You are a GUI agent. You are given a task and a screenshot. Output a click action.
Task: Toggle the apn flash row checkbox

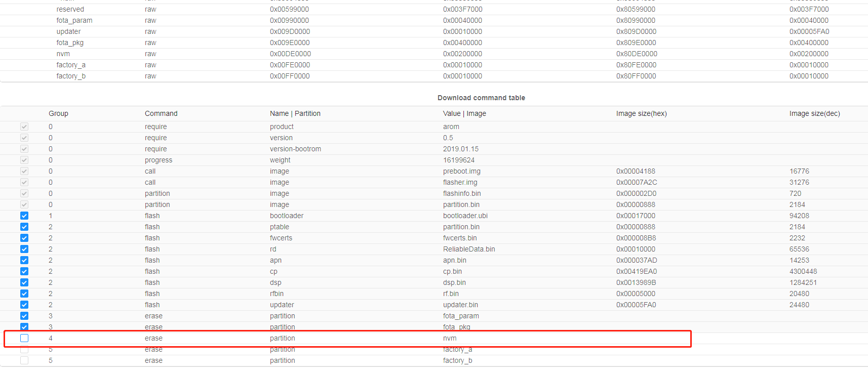pyautogui.click(x=24, y=260)
